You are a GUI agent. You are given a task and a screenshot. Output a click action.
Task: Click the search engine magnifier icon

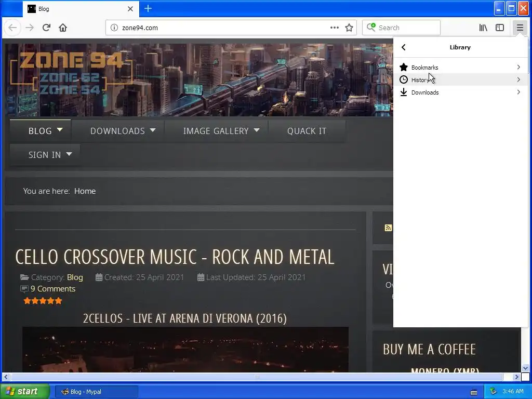[371, 27]
